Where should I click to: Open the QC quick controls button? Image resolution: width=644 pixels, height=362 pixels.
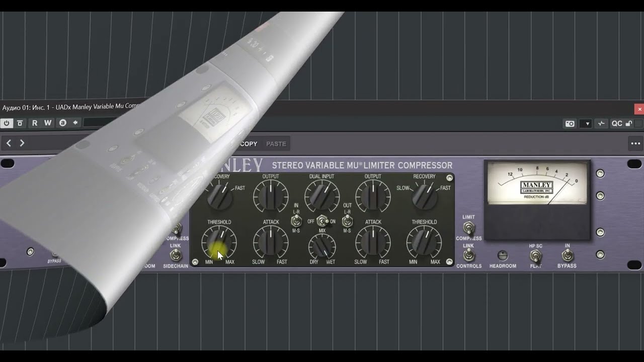point(617,124)
